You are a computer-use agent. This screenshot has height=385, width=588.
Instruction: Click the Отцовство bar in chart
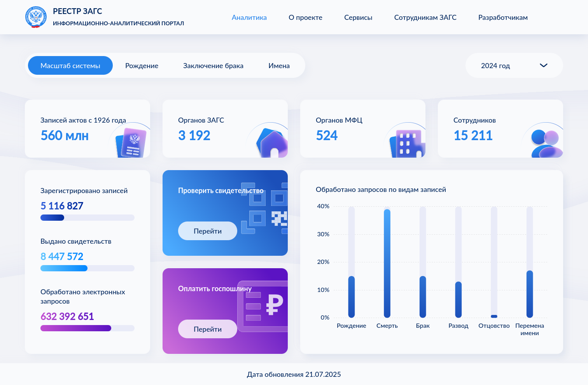494,316
